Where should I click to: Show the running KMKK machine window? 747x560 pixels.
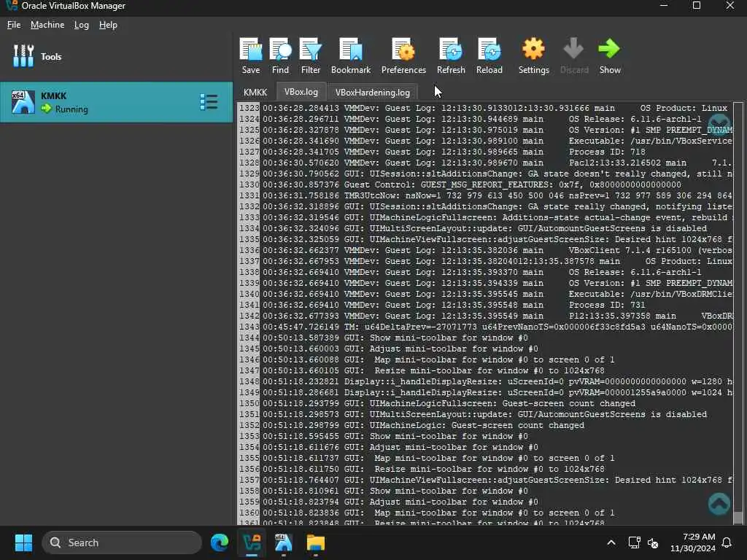pyautogui.click(x=609, y=55)
